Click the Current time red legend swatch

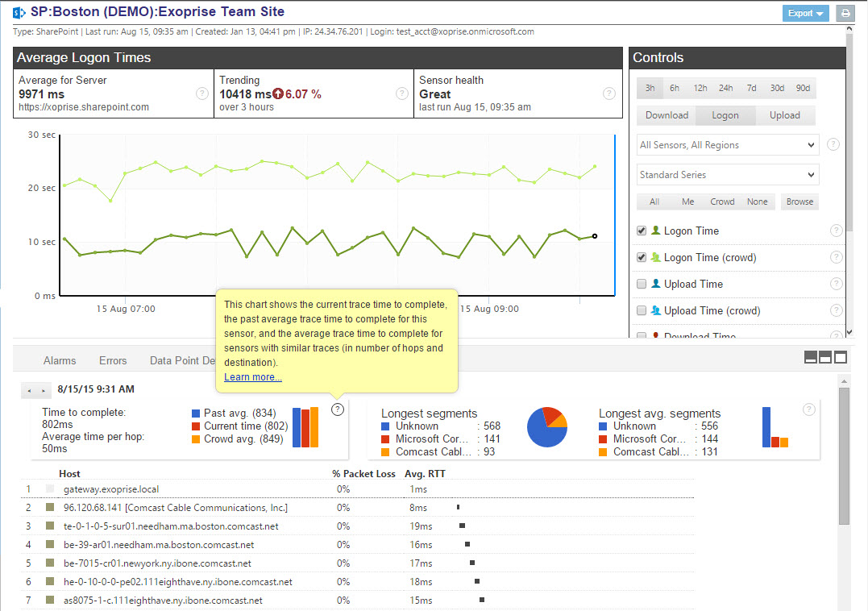tap(195, 426)
